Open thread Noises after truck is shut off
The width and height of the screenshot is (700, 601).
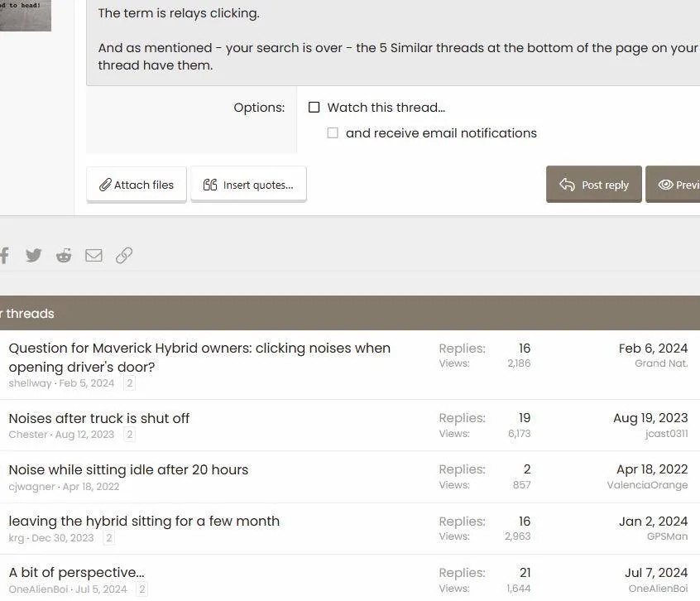[99, 418]
